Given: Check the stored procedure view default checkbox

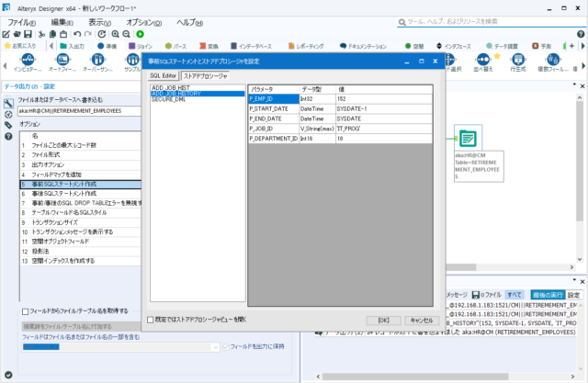Looking at the screenshot, I should point(151,320).
